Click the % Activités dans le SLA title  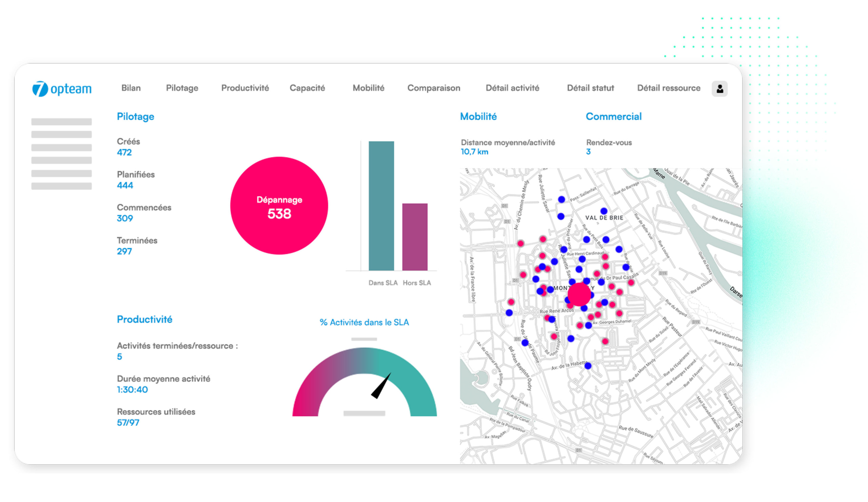pos(364,323)
